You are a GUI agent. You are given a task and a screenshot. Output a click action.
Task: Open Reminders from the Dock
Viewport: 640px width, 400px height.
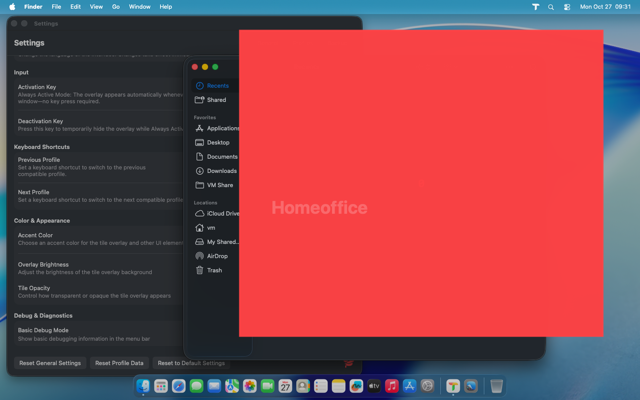[320, 386]
